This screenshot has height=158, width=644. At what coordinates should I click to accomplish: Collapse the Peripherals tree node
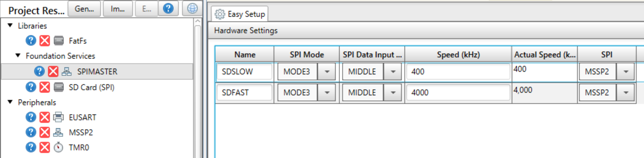pyautogui.click(x=10, y=102)
